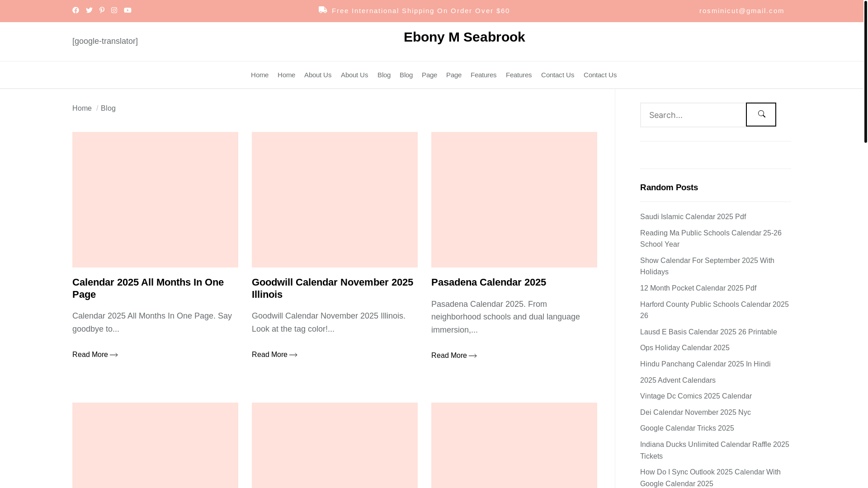
Task: Open Show Calendar For September 2025 link
Action: pos(707,266)
